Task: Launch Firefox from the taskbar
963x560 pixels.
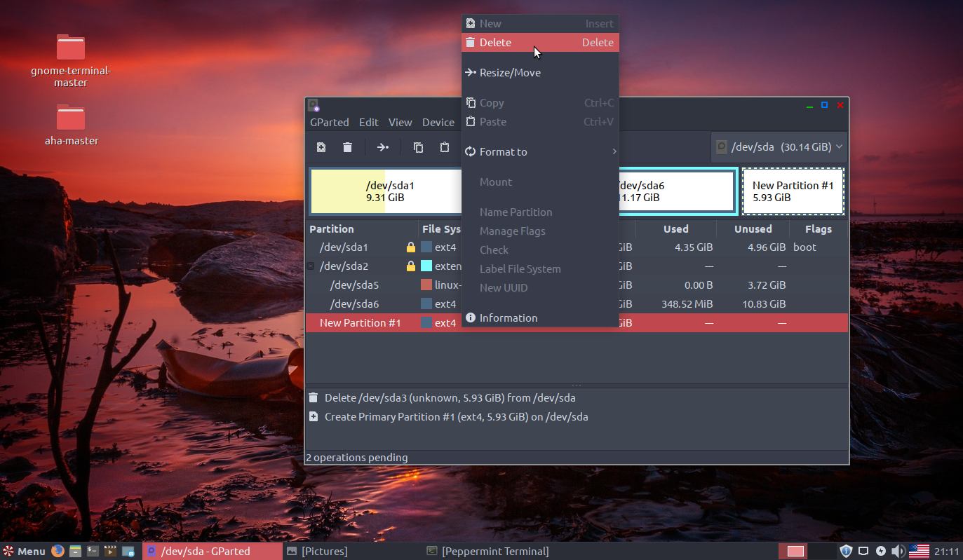Action: pyautogui.click(x=56, y=551)
